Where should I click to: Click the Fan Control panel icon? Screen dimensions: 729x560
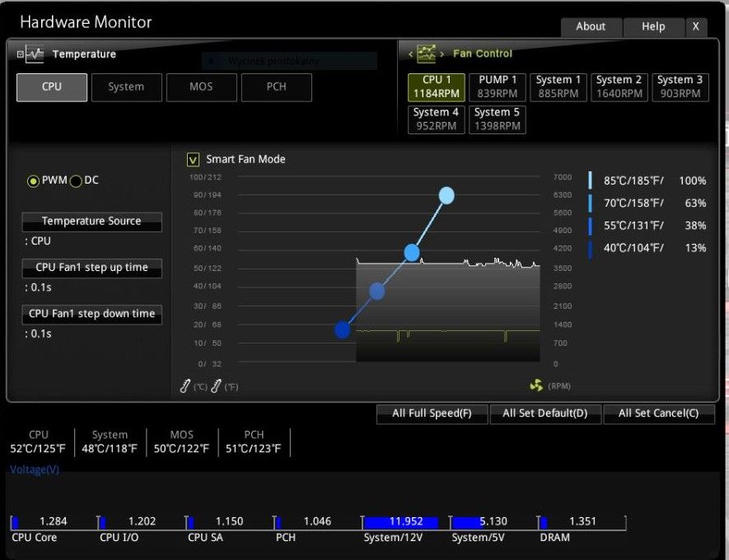[427, 54]
